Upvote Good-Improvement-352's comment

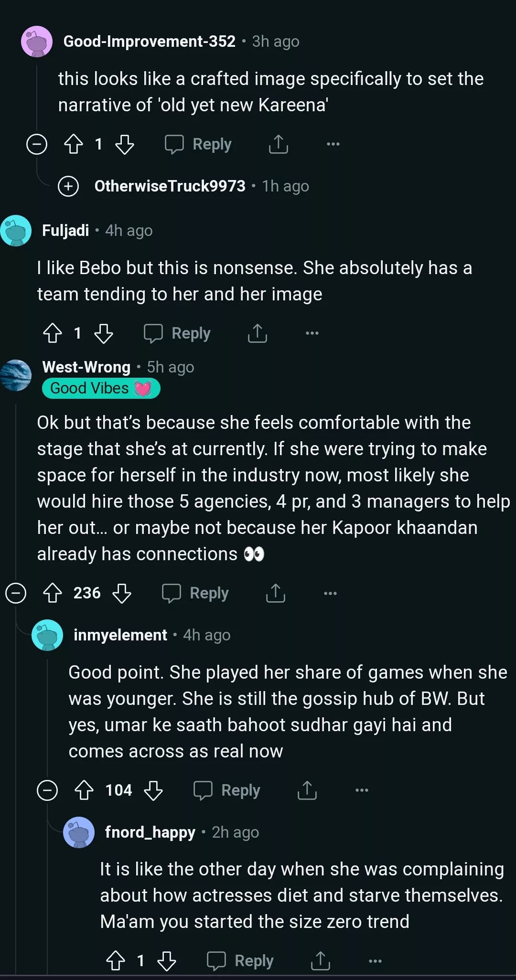(x=74, y=144)
